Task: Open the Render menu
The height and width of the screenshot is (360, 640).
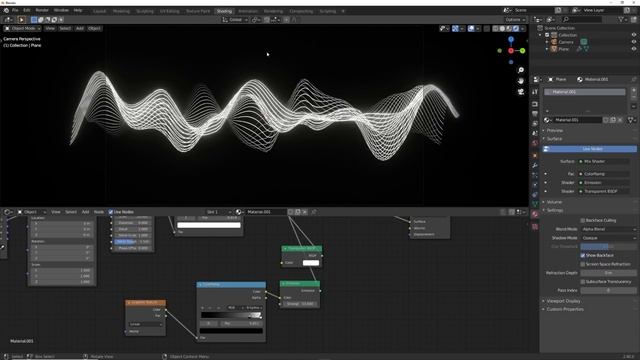Action: (42, 10)
